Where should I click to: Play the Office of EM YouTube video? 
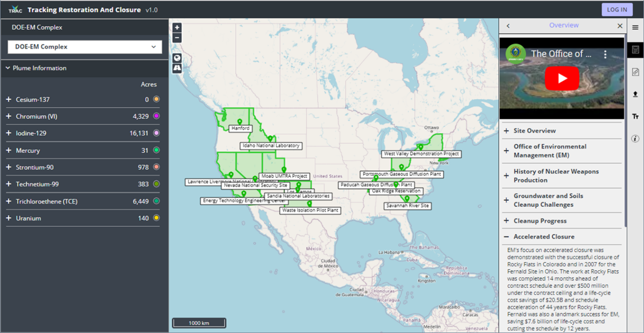562,78
